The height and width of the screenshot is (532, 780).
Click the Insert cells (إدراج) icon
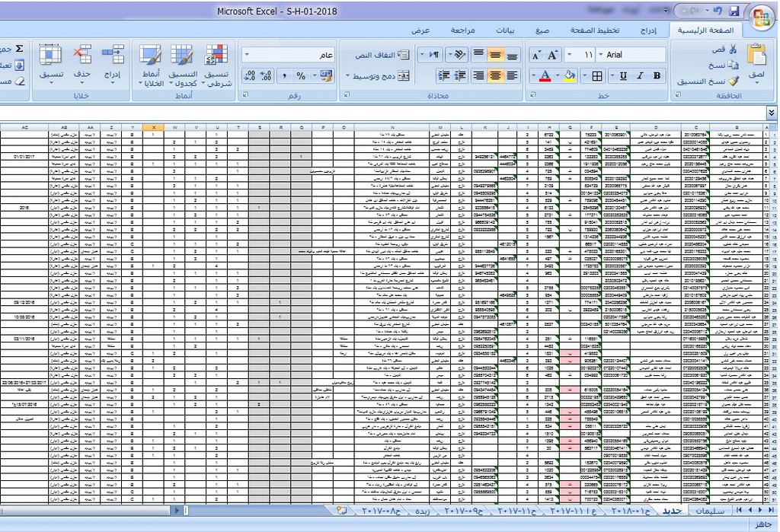click(113, 54)
